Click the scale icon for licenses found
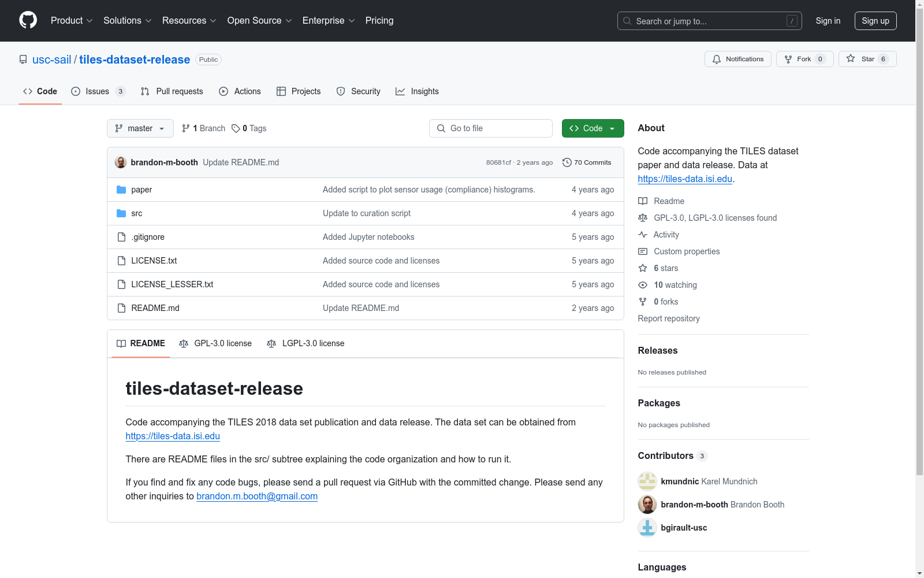This screenshot has width=924, height=578. point(643,218)
